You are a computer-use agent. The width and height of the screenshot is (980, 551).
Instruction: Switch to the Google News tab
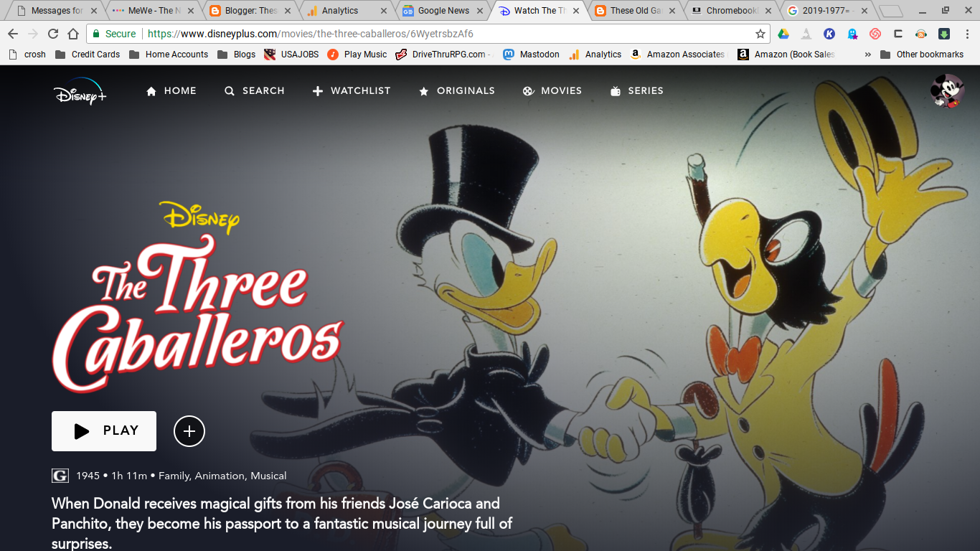tap(442, 11)
